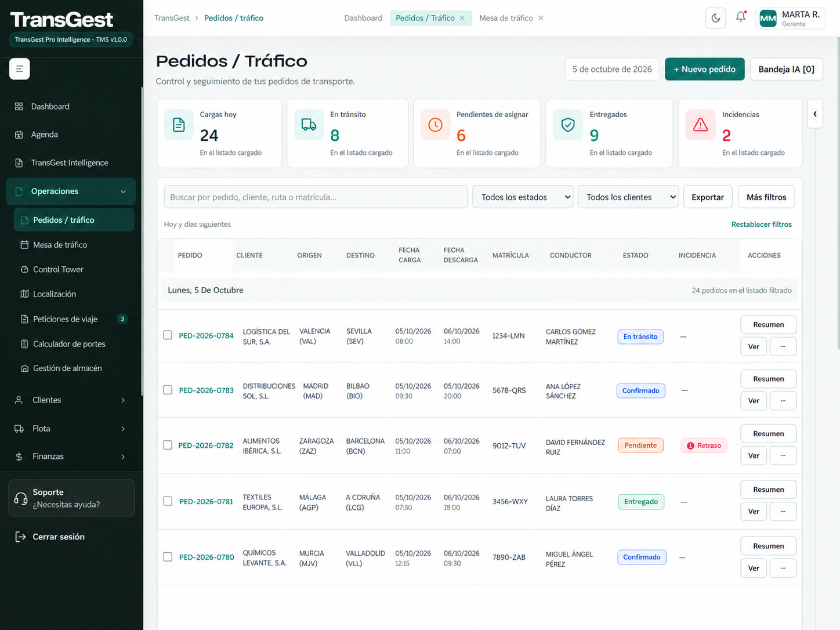
Task: Click the Pendientes de asignar clock icon
Action: [x=435, y=125]
